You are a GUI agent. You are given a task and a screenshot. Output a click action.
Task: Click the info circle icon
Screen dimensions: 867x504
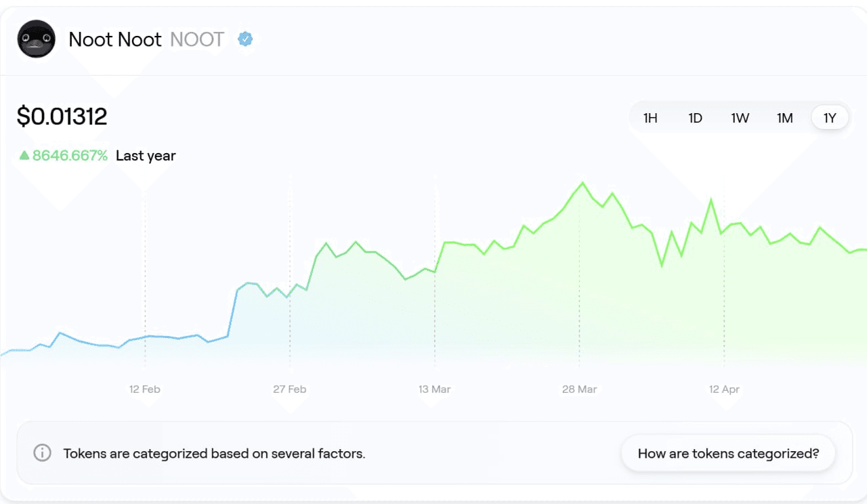[x=42, y=453]
